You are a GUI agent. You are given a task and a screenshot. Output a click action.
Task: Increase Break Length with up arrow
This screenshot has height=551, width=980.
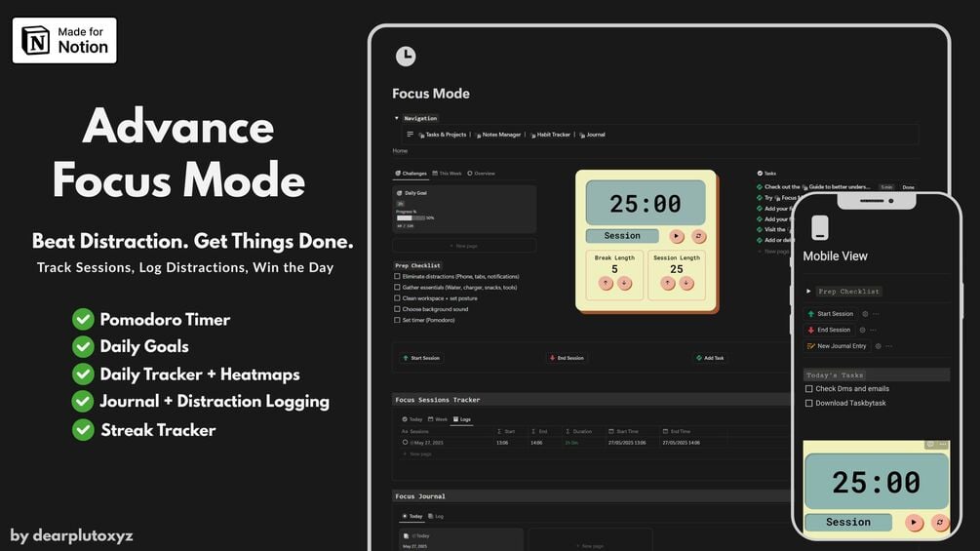point(605,284)
